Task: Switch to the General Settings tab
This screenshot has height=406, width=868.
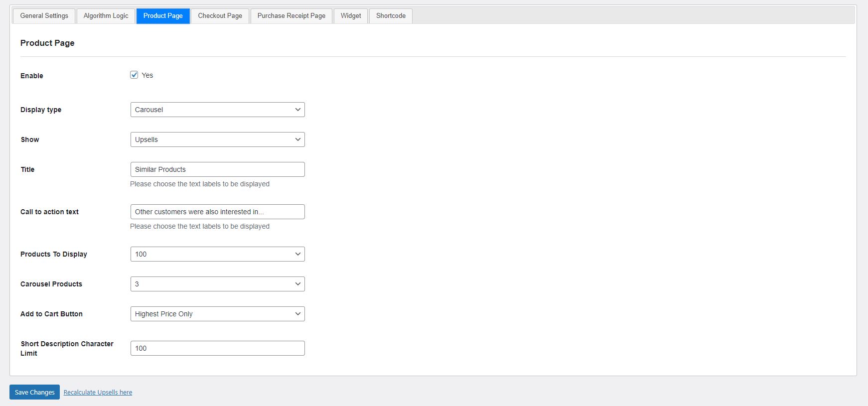Action: click(x=44, y=16)
